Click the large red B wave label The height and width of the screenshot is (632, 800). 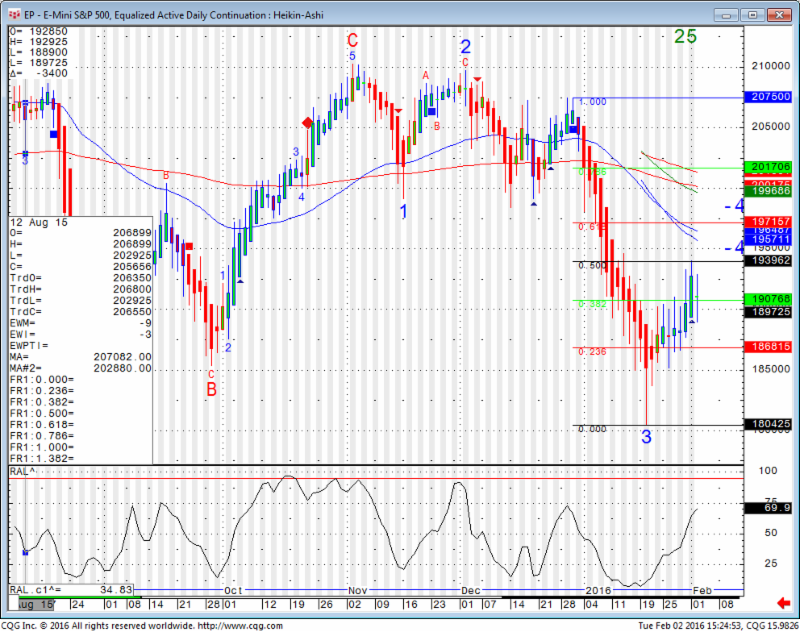211,390
